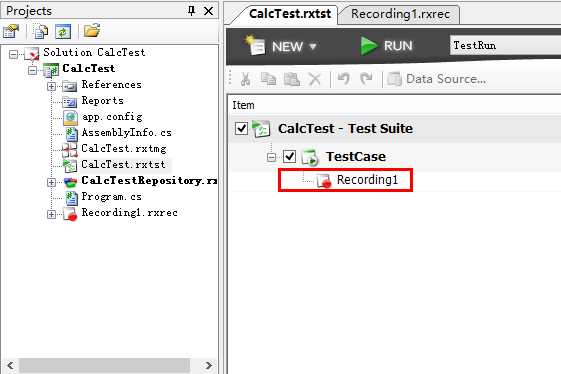Select CalcTest.rxtst in Projects tree
Viewport: 561px width, 374px height.
123,164
